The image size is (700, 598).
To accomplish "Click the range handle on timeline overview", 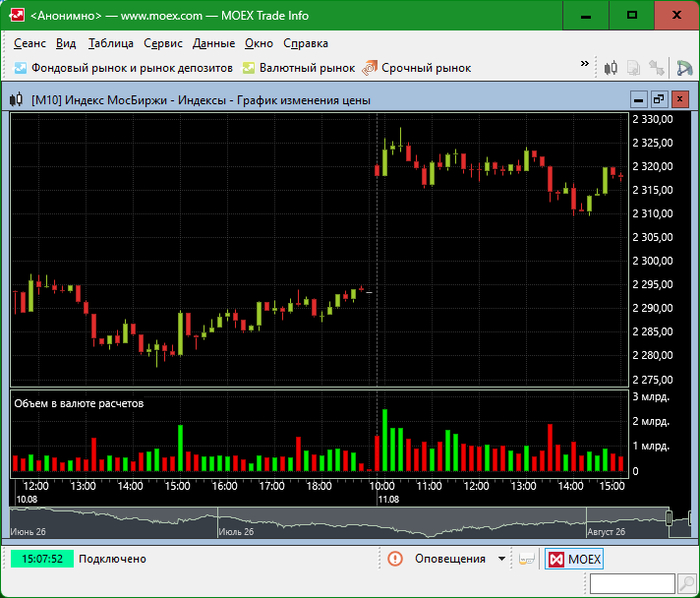I will pyautogui.click(x=669, y=519).
